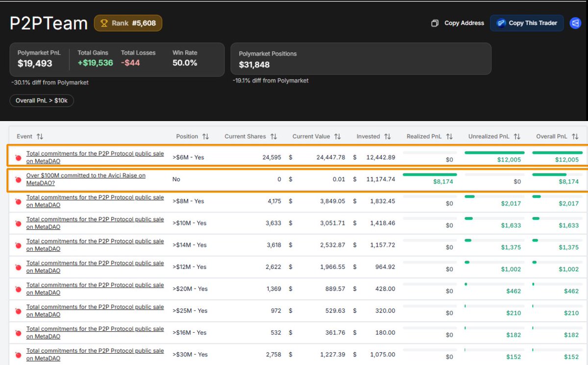Click the Overall PnL > $10k filter chip
The height and width of the screenshot is (365, 588).
click(x=42, y=100)
